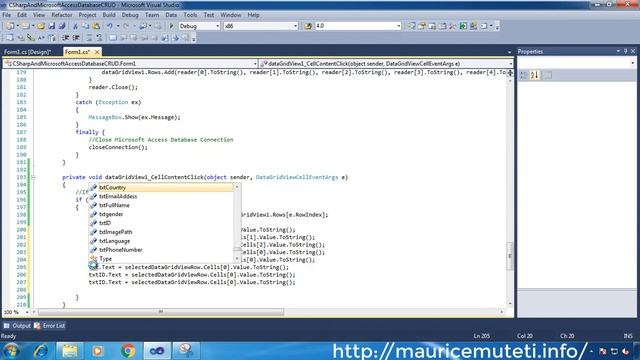This screenshot has width=640, height=360.
Task: Click the Open File folder icon
Action: tap(40, 26)
